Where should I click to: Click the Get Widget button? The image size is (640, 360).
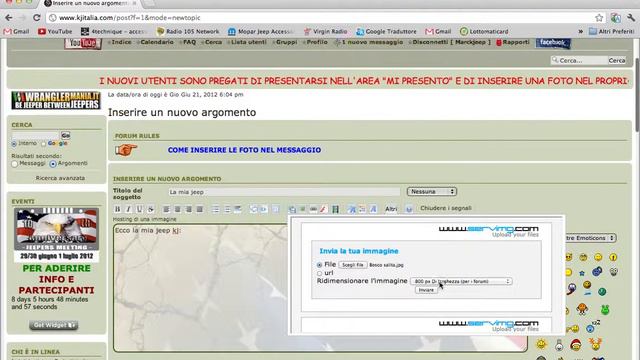click(53, 325)
